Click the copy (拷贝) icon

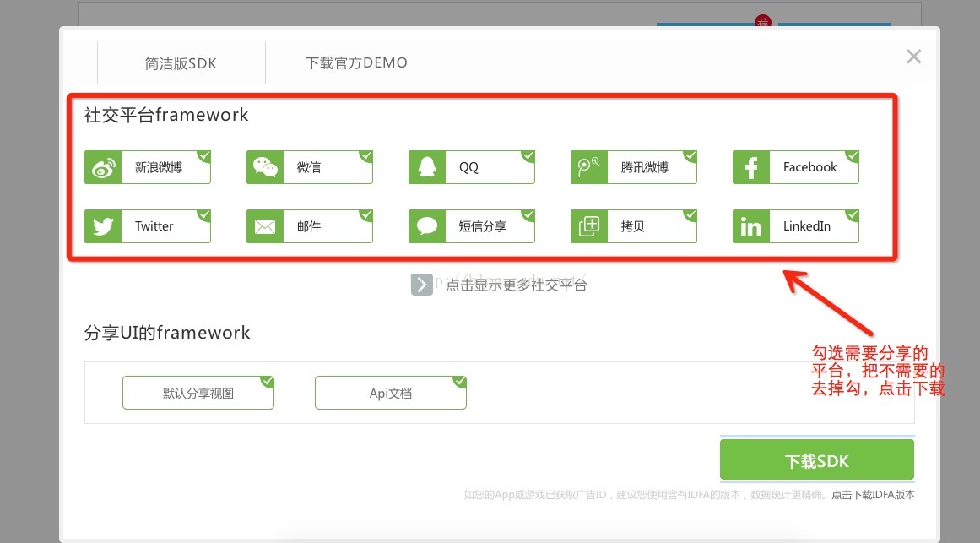(588, 225)
